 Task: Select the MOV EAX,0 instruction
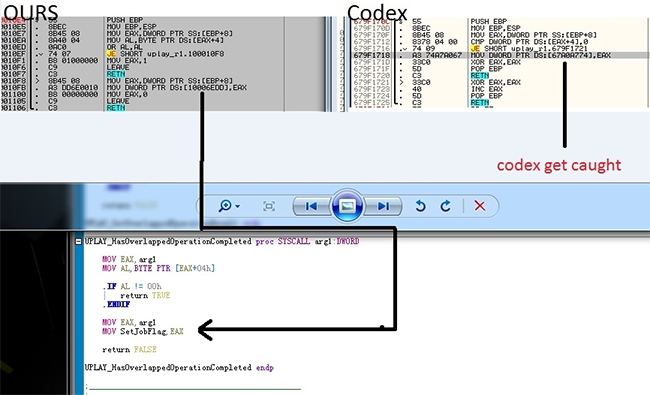127,94
